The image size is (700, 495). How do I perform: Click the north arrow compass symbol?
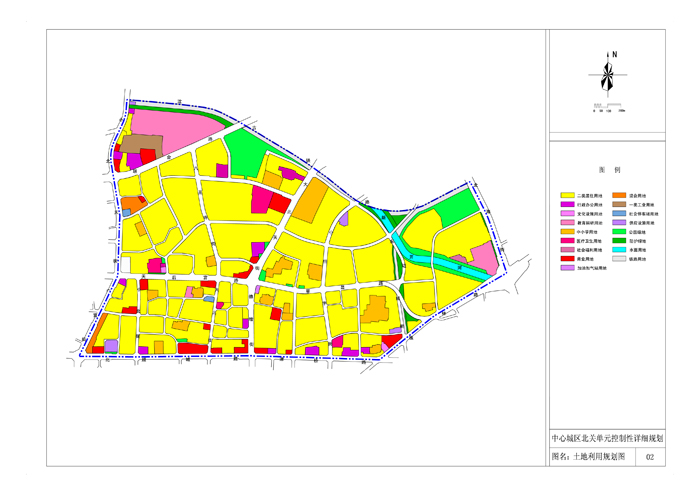point(607,72)
